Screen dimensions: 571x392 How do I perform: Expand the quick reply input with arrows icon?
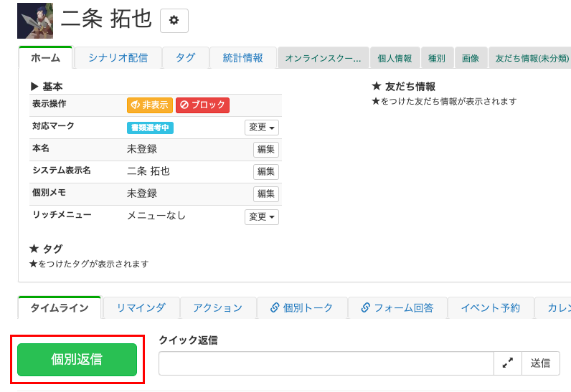(507, 363)
